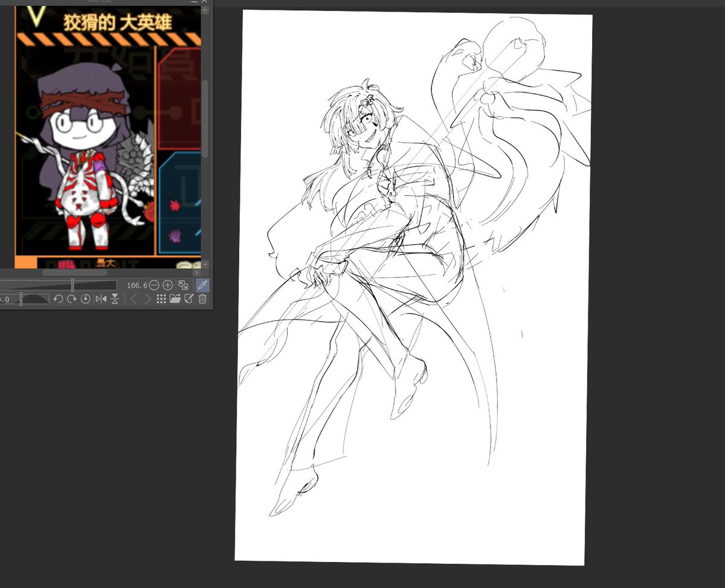Fit the Sub View image to panel
This screenshot has width=725, height=588.
tap(184, 285)
